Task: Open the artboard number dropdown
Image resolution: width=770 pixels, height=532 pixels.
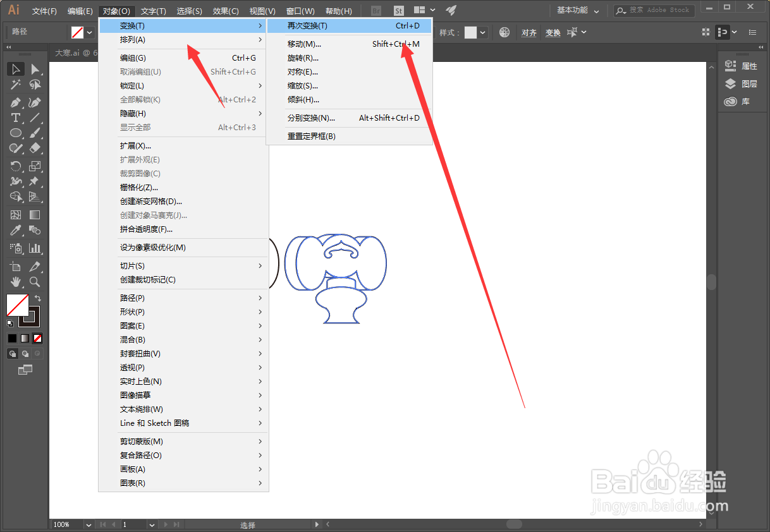Action: pyautogui.click(x=152, y=524)
